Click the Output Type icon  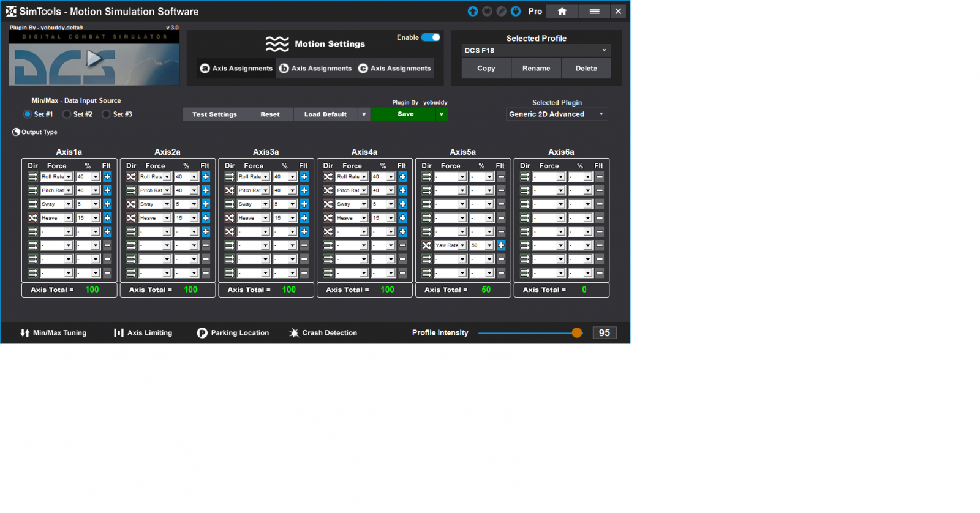(x=16, y=132)
